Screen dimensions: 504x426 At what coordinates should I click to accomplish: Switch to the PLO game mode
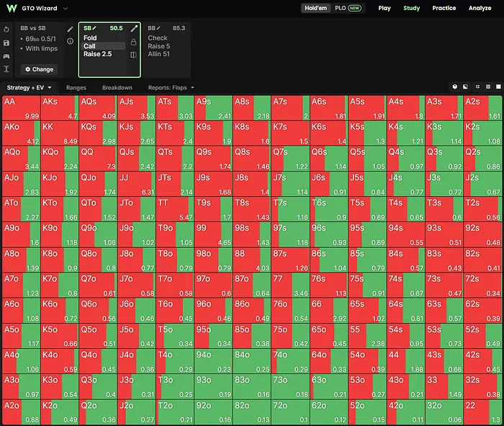(x=340, y=8)
